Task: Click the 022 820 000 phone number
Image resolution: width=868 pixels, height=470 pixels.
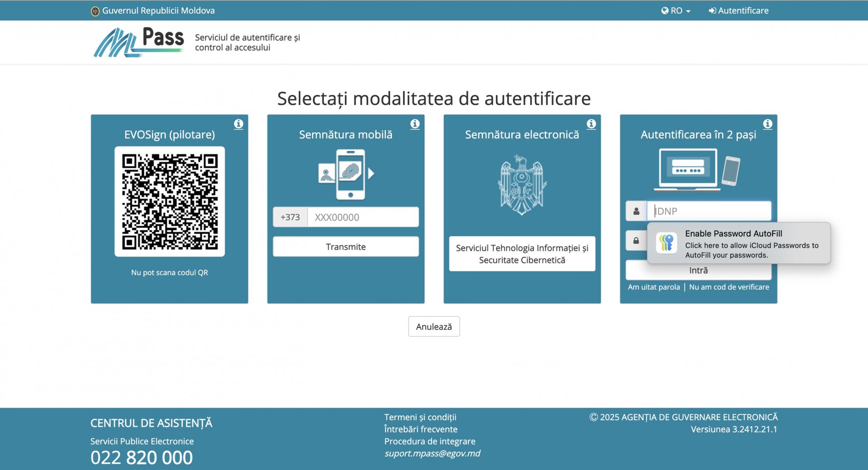Action: pyautogui.click(x=142, y=458)
